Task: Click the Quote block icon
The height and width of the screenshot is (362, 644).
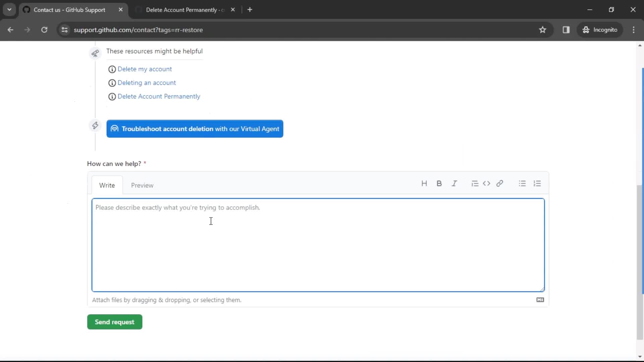Action: click(x=474, y=184)
